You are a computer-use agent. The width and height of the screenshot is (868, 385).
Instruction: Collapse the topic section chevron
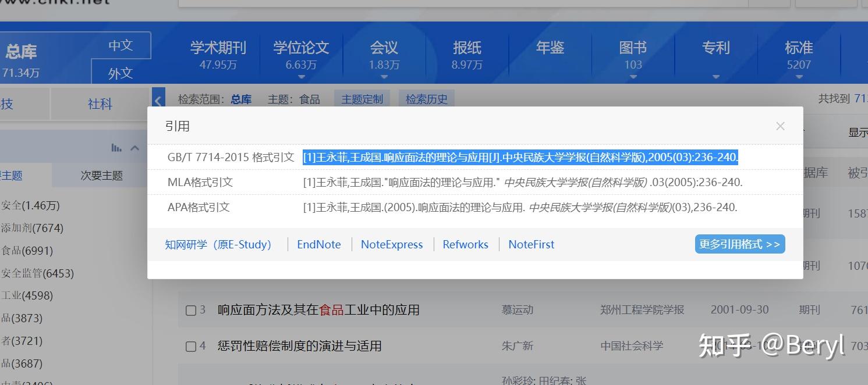point(134,148)
